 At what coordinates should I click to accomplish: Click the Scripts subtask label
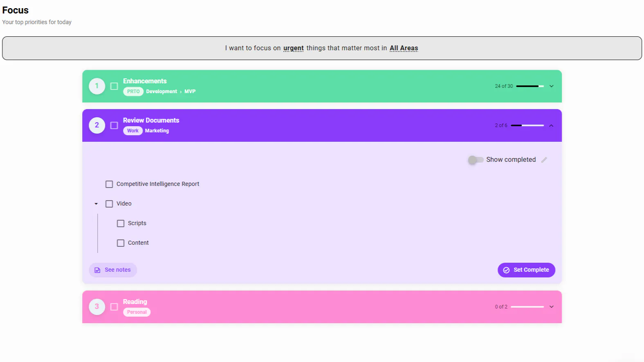(137, 223)
